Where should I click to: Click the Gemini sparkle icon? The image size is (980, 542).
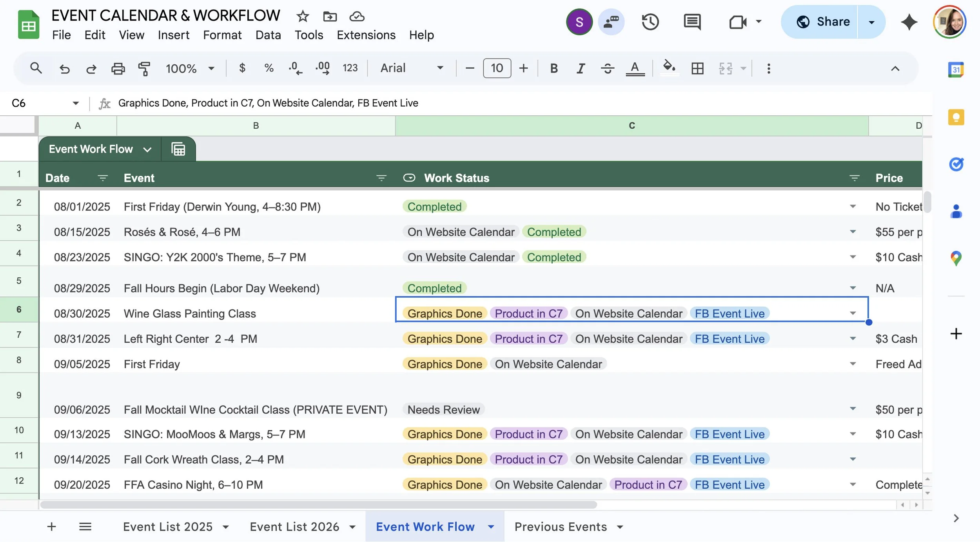coord(909,22)
